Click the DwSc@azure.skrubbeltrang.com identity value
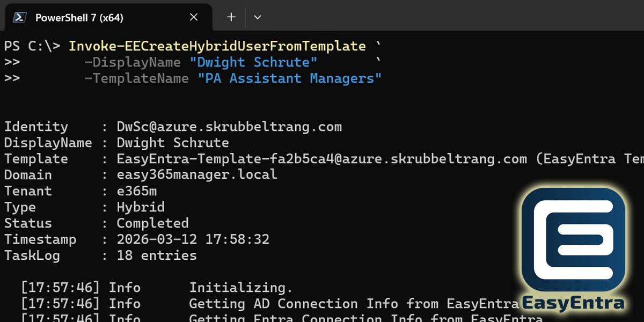644x322 pixels. click(x=229, y=127)
